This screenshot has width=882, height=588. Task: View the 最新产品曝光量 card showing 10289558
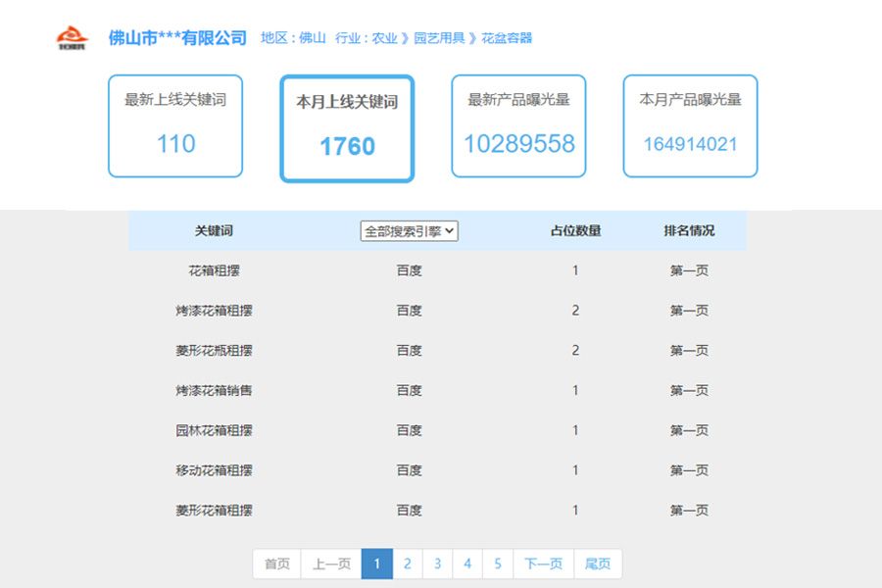pos(517,125)
